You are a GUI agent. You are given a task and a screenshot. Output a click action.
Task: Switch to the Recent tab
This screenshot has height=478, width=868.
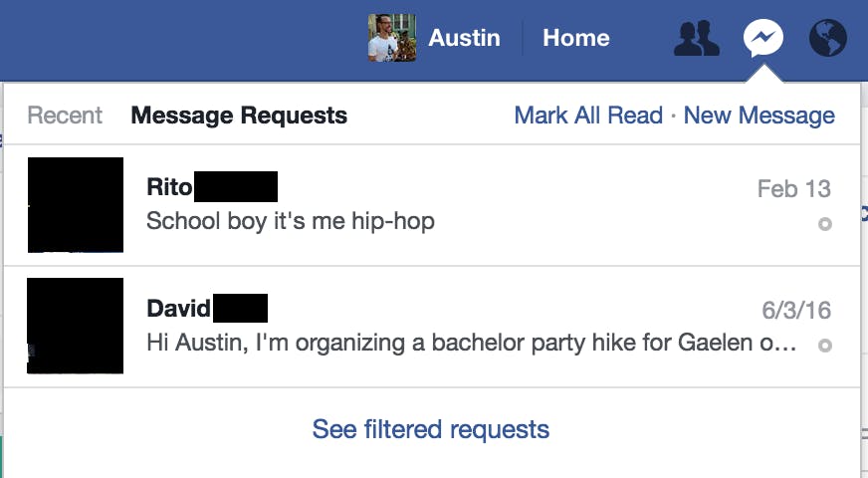[65, 116]
